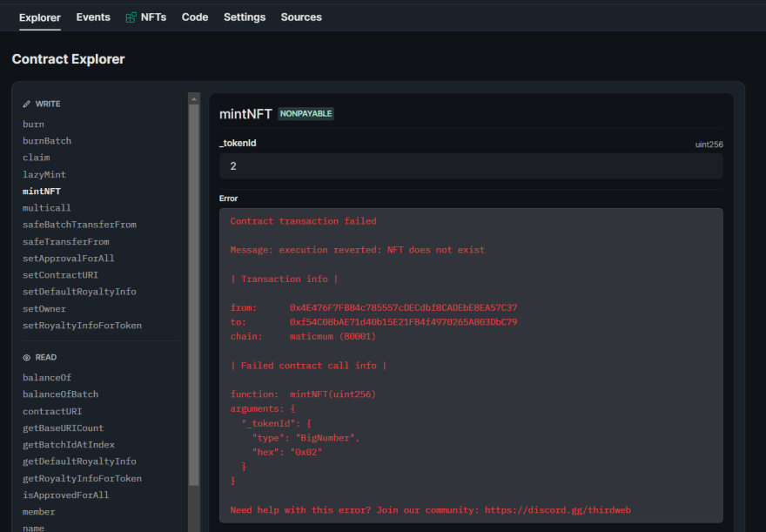Click the pencil icon beside WRITE
The height and width of the screenshot is (532, 766).
point(26,104)
